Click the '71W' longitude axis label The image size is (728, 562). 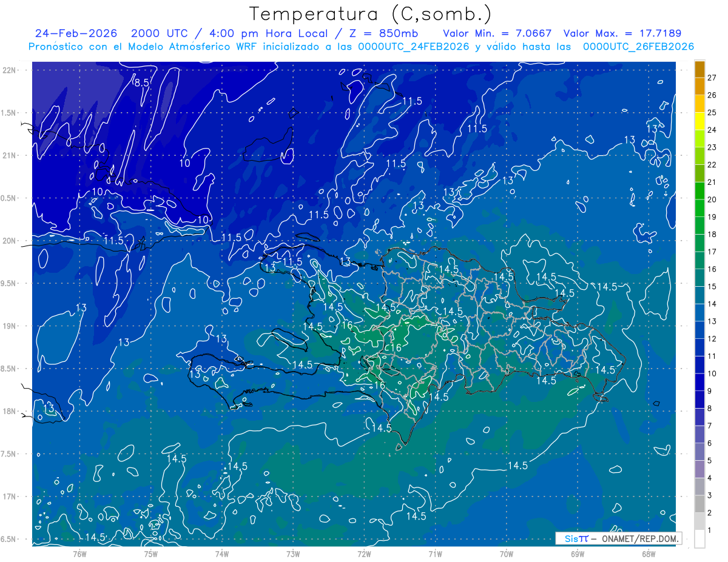[435, 554]
